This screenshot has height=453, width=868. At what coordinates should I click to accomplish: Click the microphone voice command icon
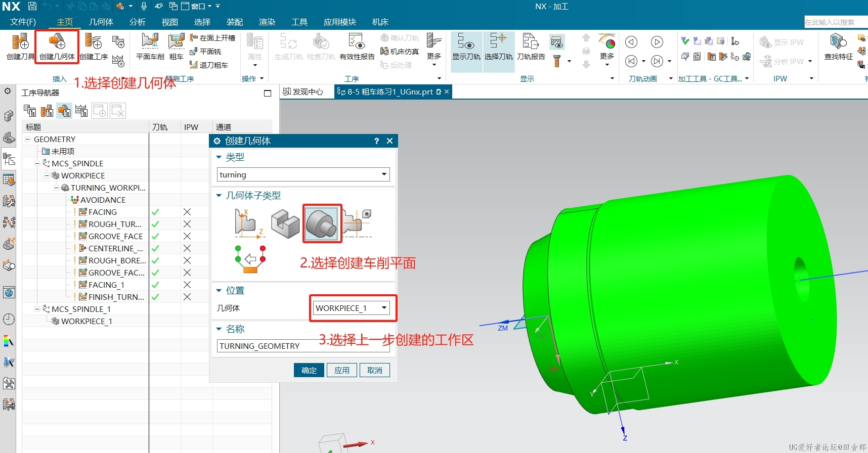(x=144, y=7)
